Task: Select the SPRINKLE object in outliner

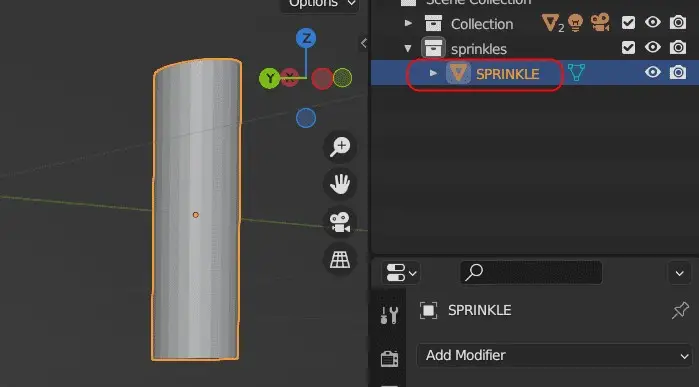Action: (x=507, y=74)
